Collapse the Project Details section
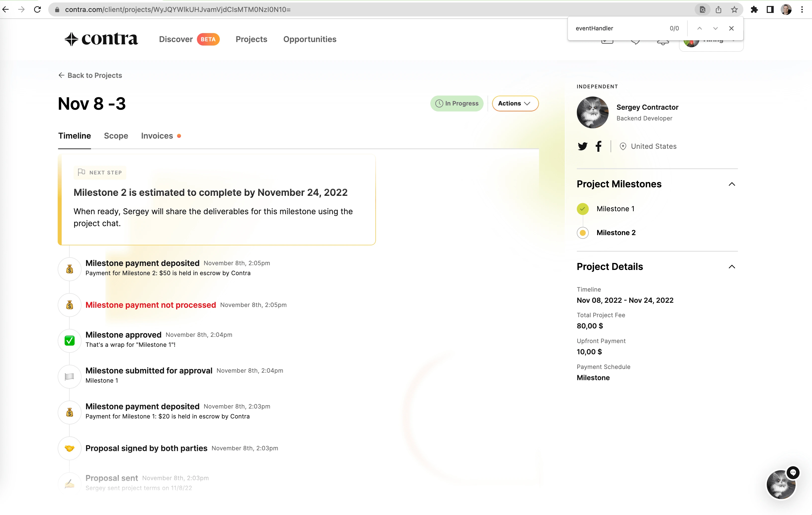This screenshot has width=812, height=515. pyautogui.click(x=732, y=267)
